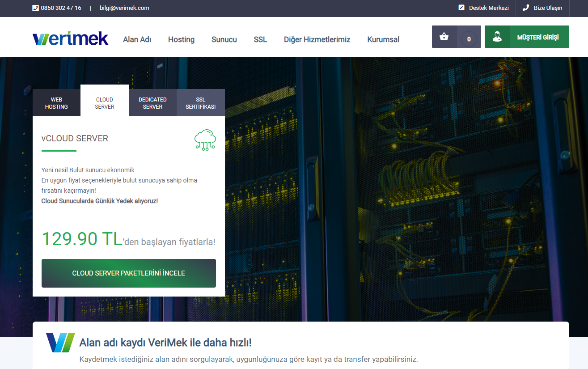
Task: Open the shopping basket icon
Action: [x=444, y=37]
